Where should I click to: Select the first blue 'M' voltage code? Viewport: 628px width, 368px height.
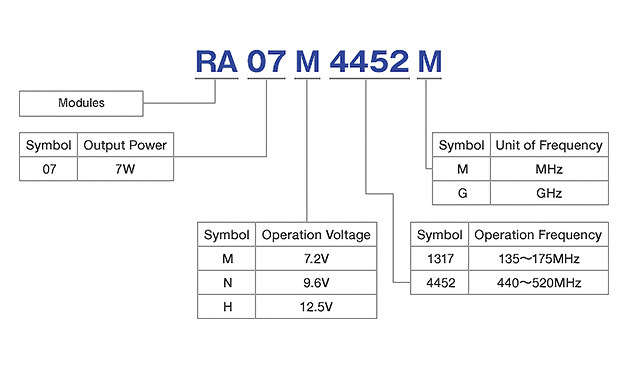click(307, 62)
